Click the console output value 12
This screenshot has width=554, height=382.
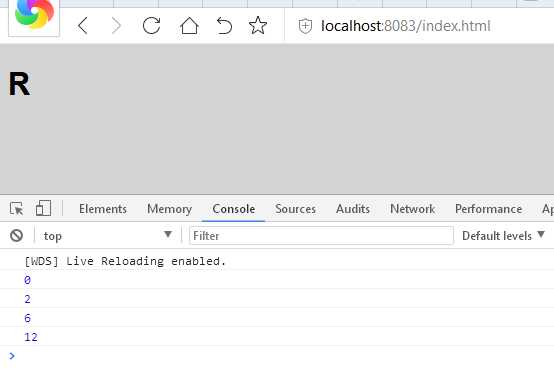coord(31,337)
